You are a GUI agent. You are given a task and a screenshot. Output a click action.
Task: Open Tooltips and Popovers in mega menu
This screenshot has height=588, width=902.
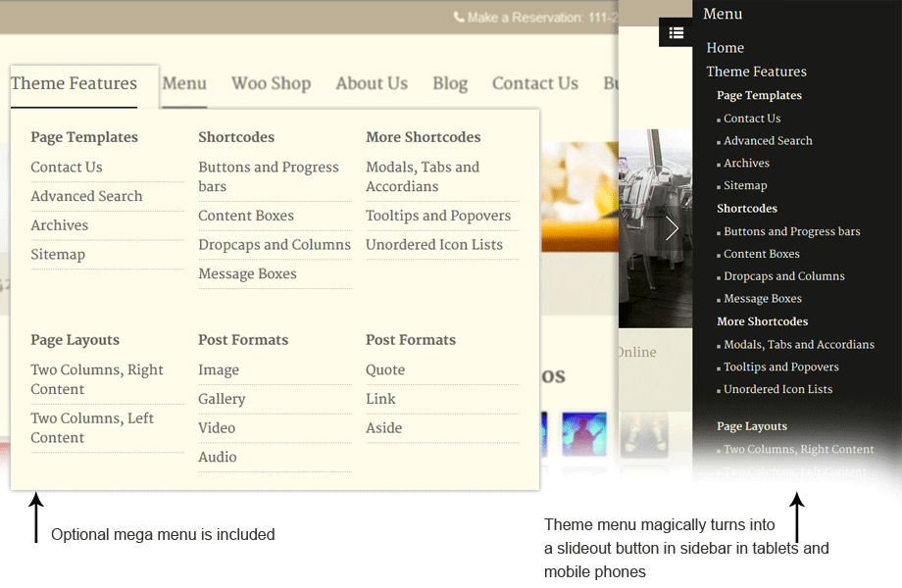pyautogui.click(x=438, y=216)
